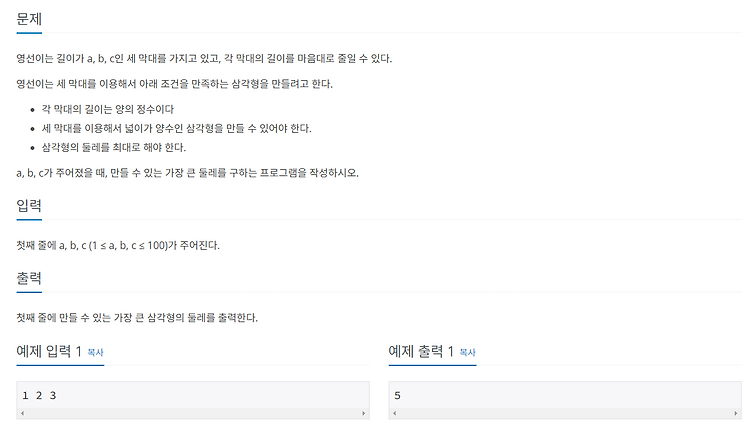Click the sample output value "5"

[397, 395]
